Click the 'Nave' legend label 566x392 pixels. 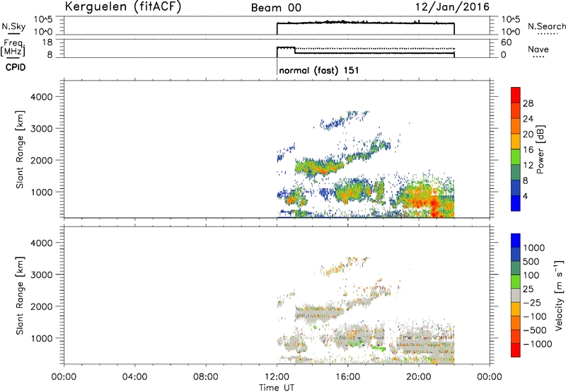(538, 49)
